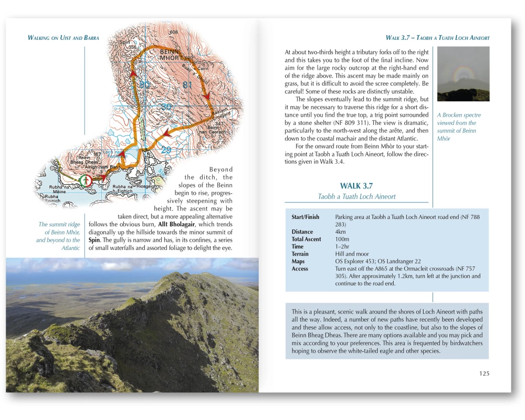Viewport: 525px width, 420px height.
Task: Open the summit ridge landscape photo
Action: point(132,324)
